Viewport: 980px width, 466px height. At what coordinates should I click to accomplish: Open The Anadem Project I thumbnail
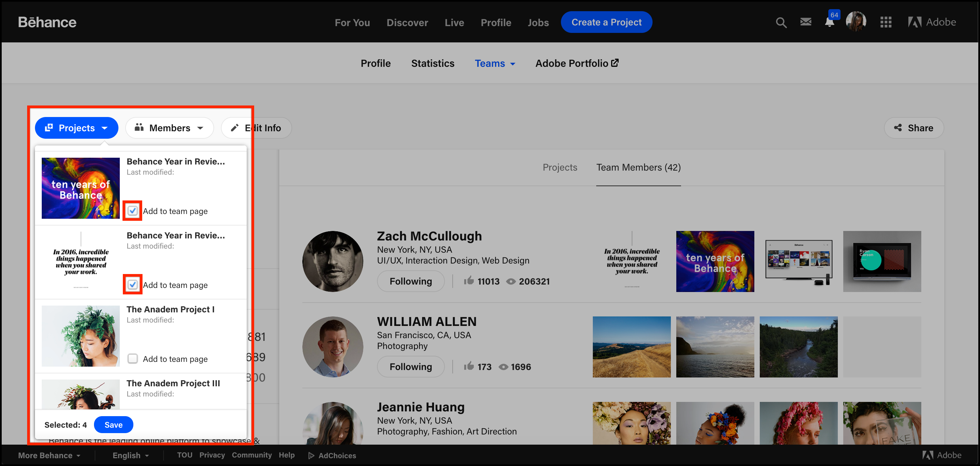click(x=81, y=336)
